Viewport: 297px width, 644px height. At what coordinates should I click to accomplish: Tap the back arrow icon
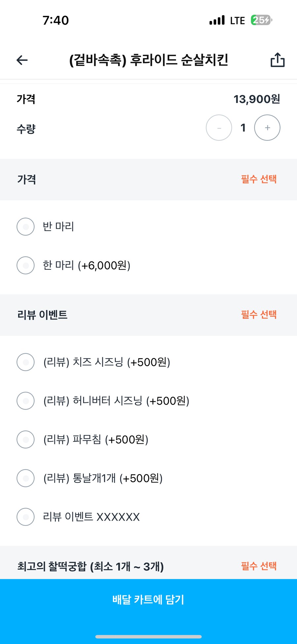point(22,60)
